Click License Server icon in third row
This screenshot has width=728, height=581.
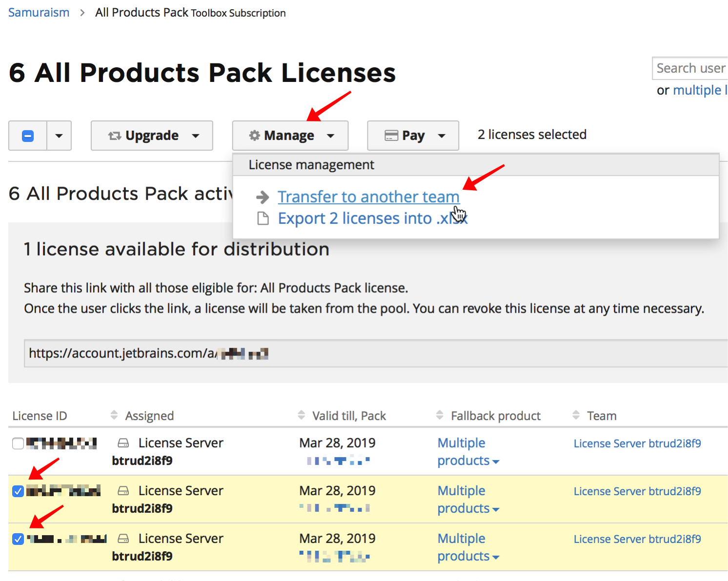click(x=123, y=539)
